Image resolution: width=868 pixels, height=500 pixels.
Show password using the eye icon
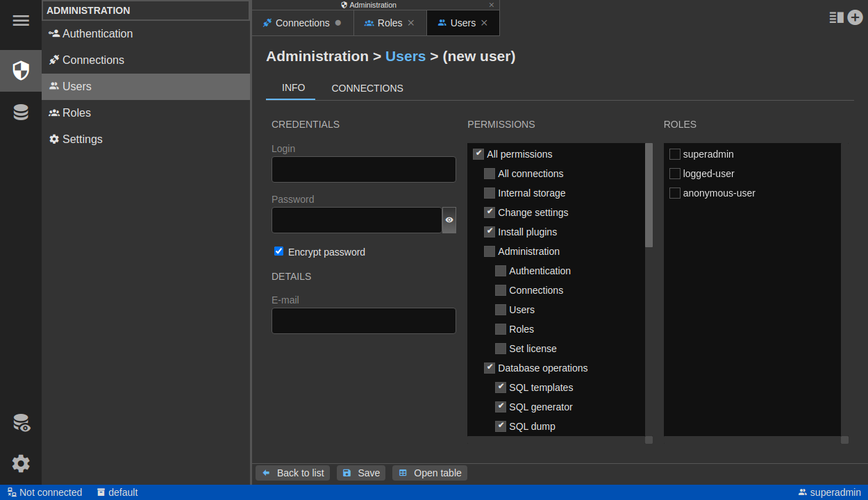[x=449, y=220]
